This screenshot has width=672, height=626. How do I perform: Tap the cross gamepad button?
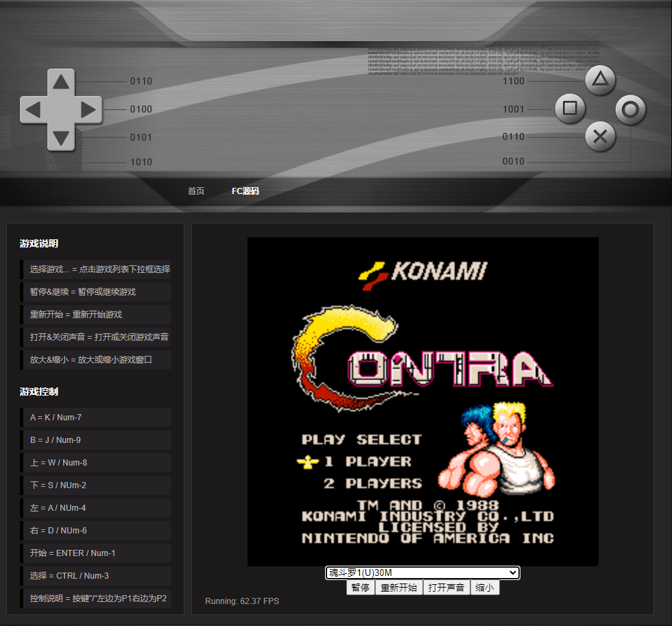pyautogui.click(x=600, y=136)
